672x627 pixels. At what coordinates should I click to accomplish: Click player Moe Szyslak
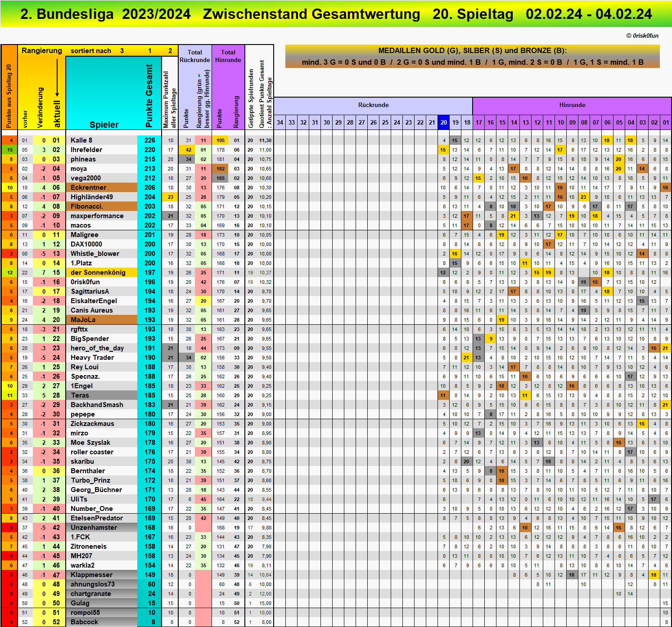point(90,443)
